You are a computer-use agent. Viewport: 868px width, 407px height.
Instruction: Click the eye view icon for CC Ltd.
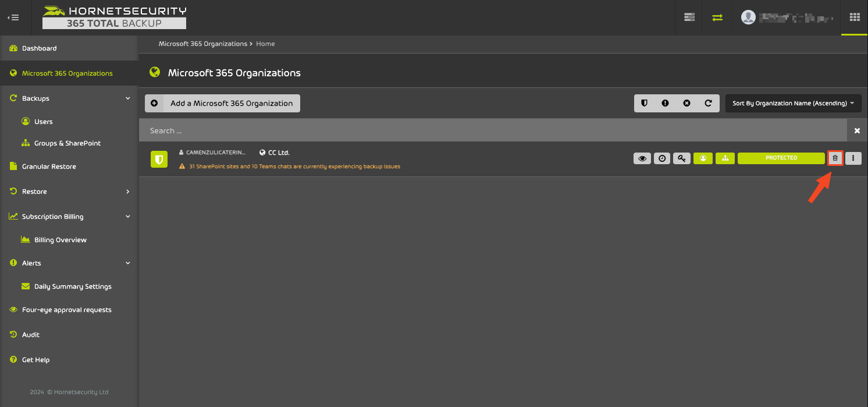click(x=642, y=158)
